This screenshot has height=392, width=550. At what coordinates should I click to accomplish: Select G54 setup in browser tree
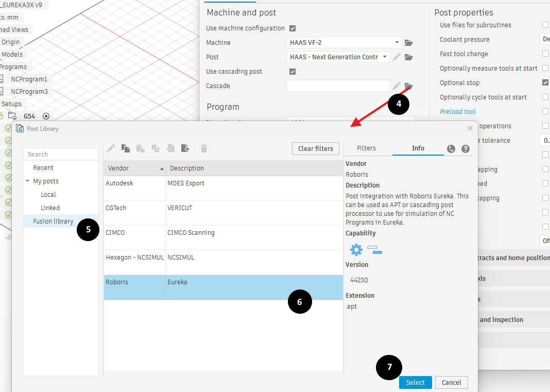tap(29, 116)
